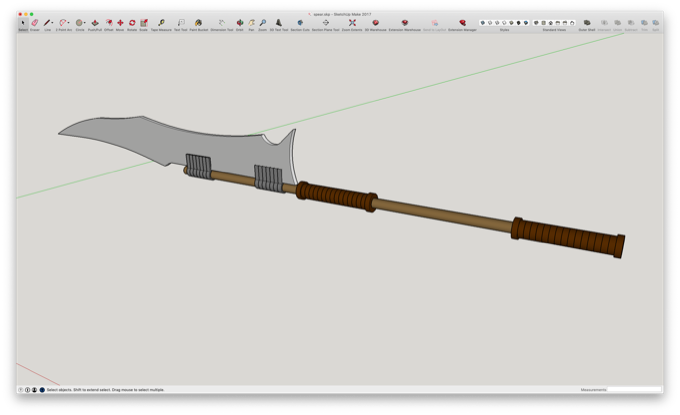680x415 pixels.
Task: Click the first circle icon in status bar
Action: (21, 390)
